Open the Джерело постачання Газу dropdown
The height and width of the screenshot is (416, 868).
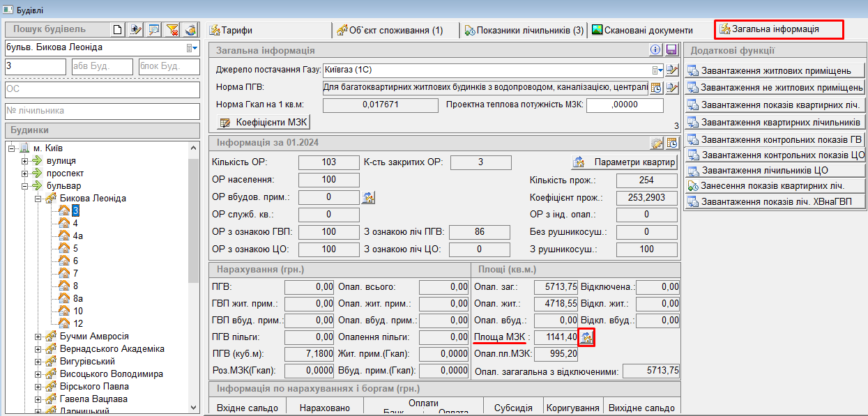pos(655,70)
